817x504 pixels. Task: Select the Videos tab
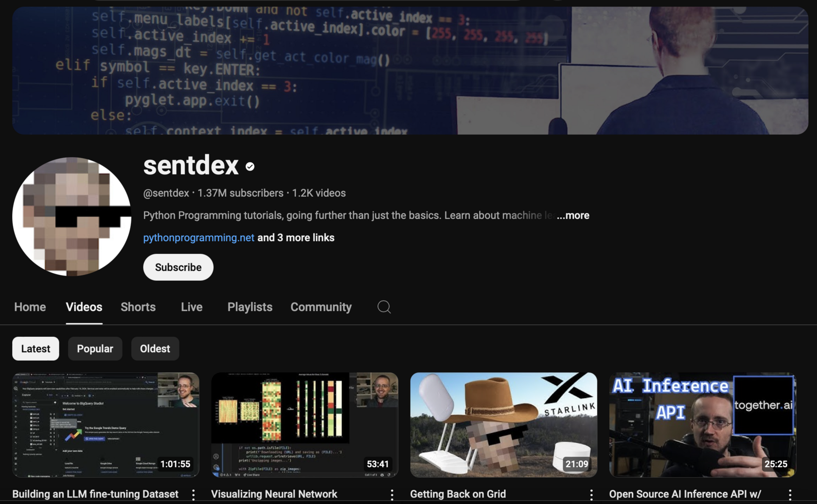[x=84, y=307]
